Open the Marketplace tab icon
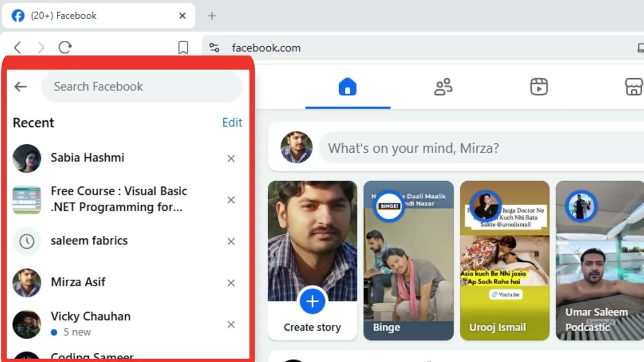This screenshot has width=644, height=362. point(634,87)
